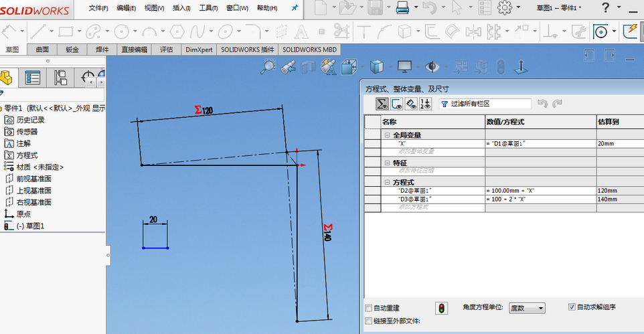The width and height of the screenshot is (644, 334).
Task: Select the Polygon sketch tool
Action: pos(177,31)
